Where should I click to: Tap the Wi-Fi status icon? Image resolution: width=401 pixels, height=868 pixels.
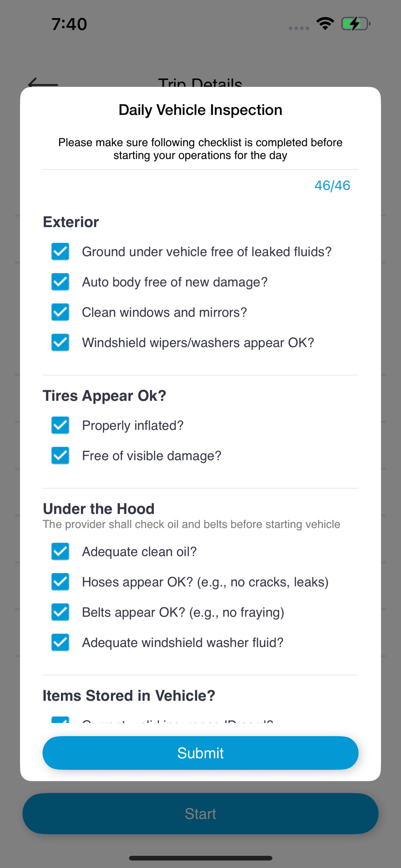click(x=325, y=23)
